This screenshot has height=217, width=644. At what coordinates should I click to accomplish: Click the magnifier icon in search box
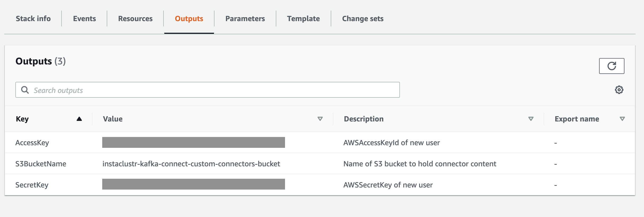click(25, 90)
